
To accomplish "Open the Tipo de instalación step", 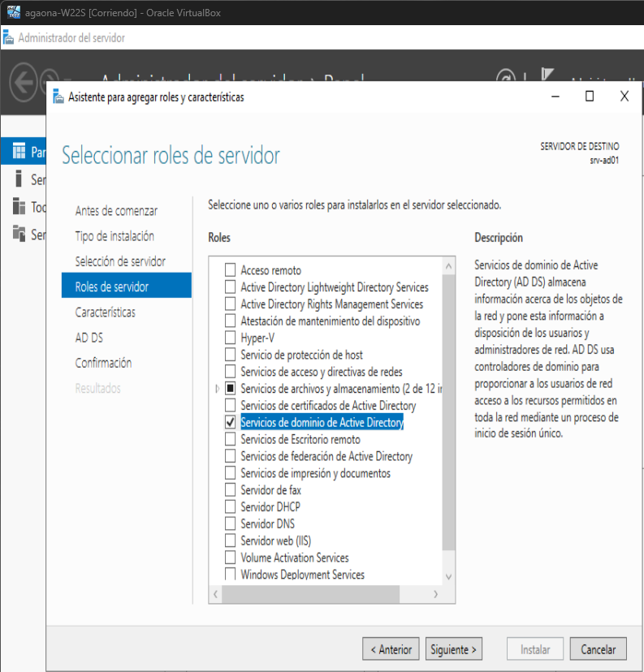I will [x=115, y=236].
